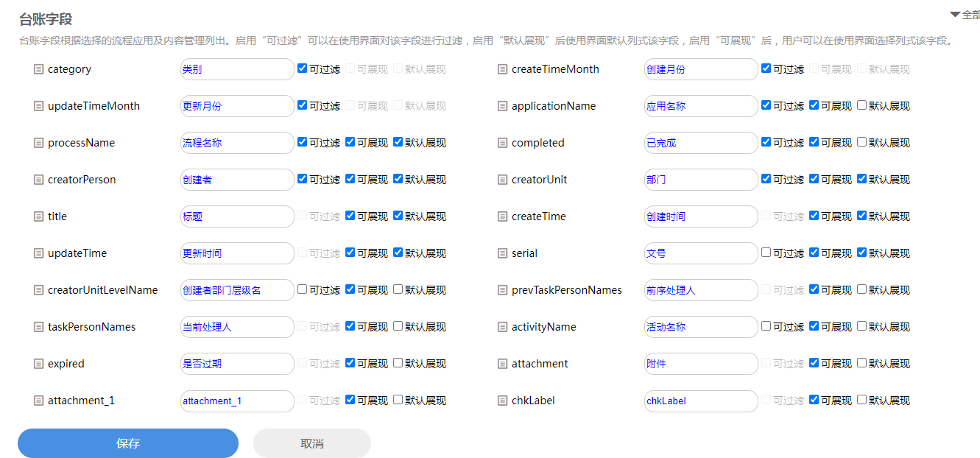Edit the 应用名称 name input
This screenshot has height=458, width=980.
701,106
